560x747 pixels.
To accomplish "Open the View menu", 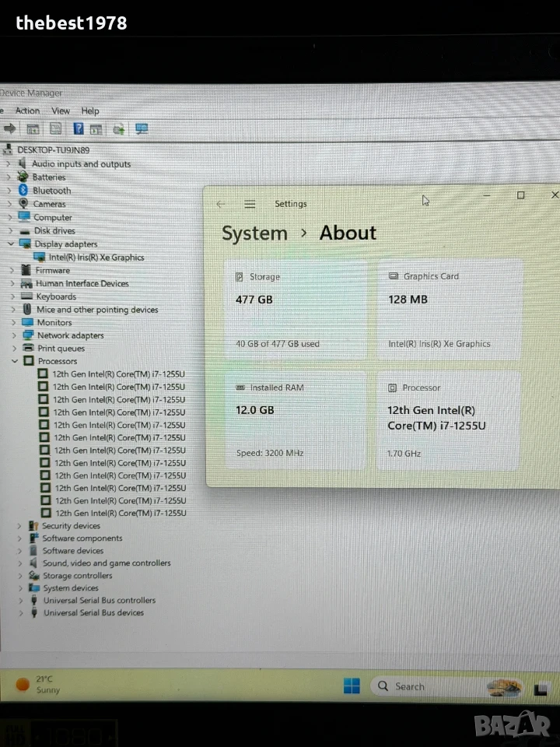I will (x=61, y=110).
